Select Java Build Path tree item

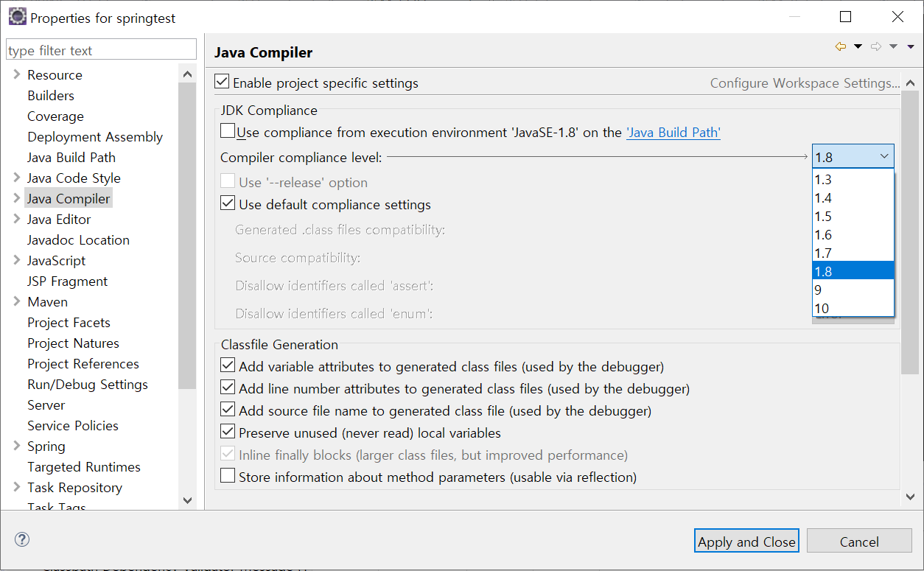pos(71,157)
